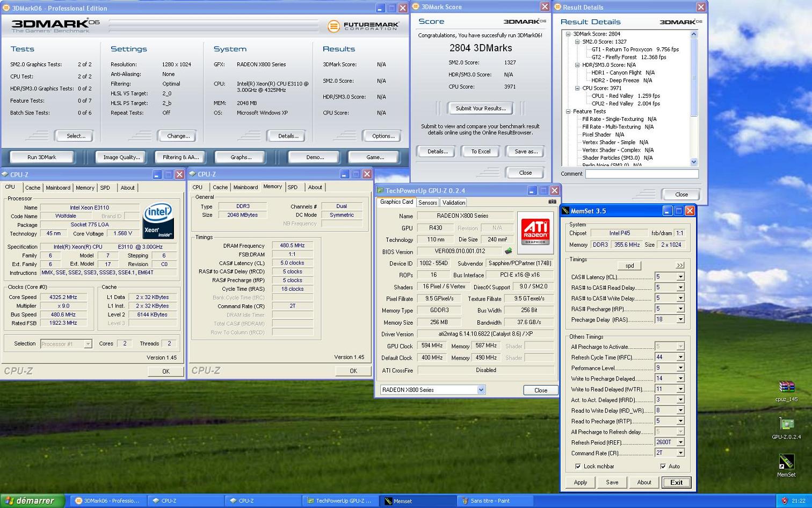
Task: Toggle the Auto checkbox in MemSet
Action: (663, 466)
